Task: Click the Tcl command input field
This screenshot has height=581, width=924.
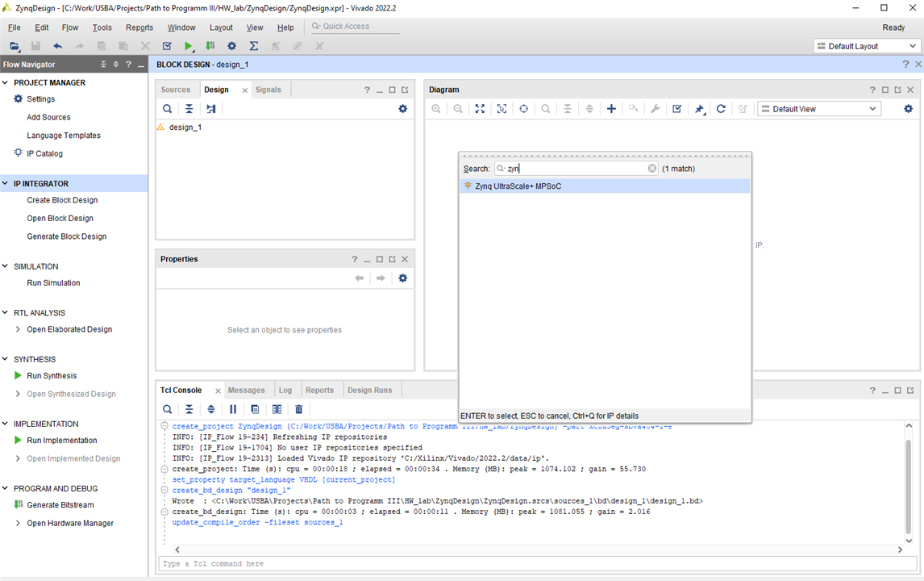Action: pyautogui.click(x=532, y=563)
